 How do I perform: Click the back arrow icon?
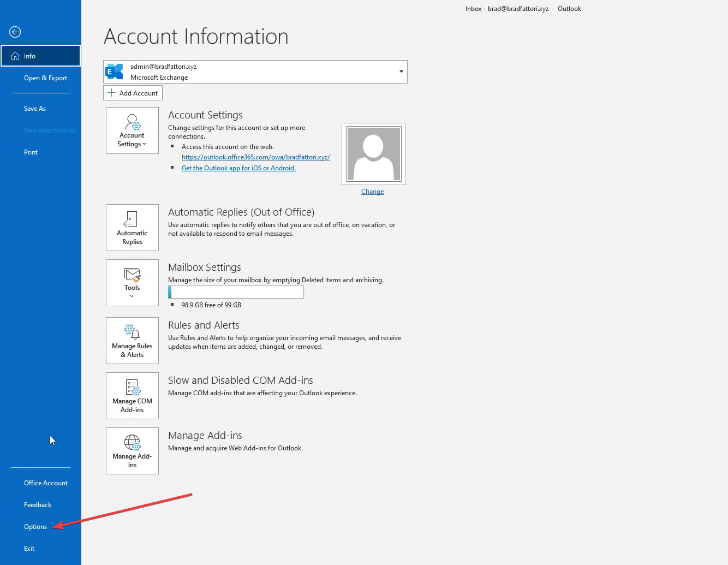coord(15,32)
